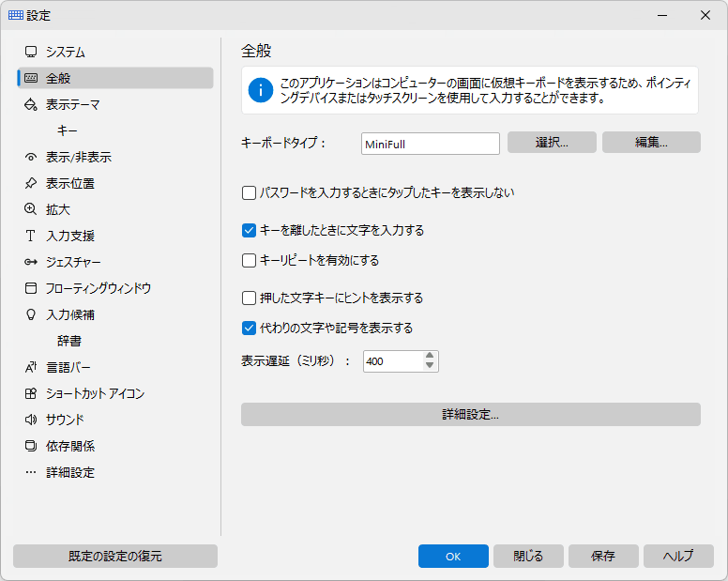Click the 表示/非表示 eye icon

(31, 158)
